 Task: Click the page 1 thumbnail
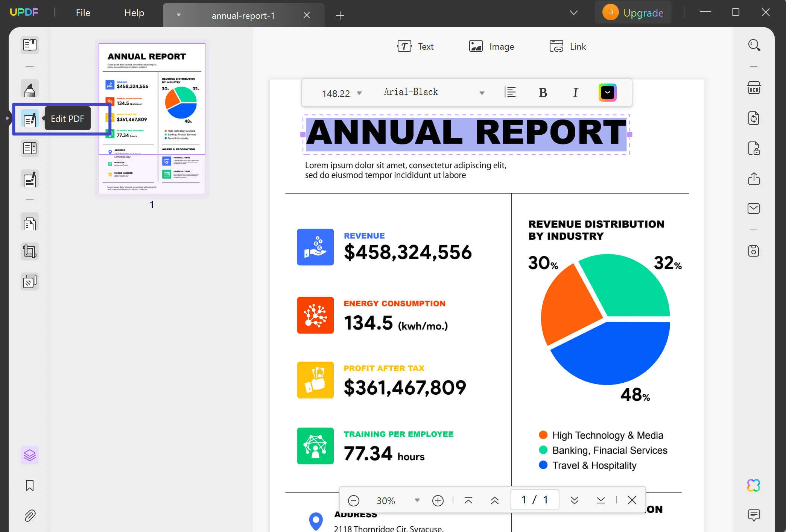152,118
